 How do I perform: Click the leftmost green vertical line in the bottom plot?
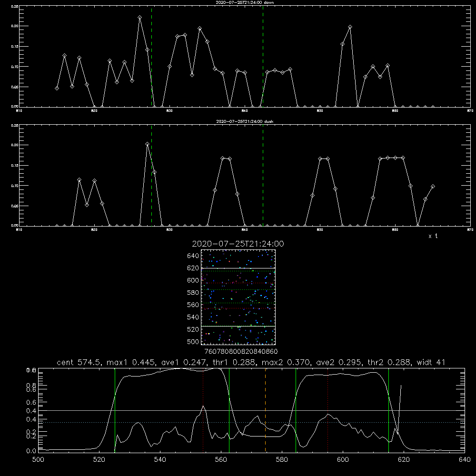[x=115, y=410]
